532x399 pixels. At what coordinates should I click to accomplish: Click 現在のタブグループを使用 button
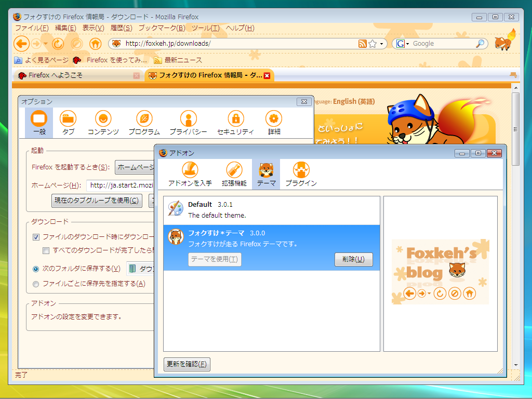point(97,201)
